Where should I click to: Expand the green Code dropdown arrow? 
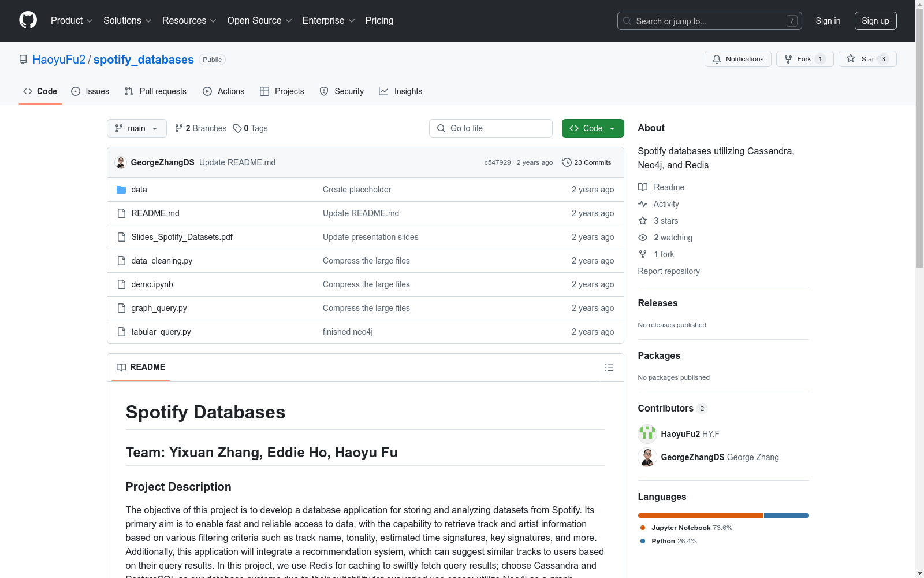(612, 128)
